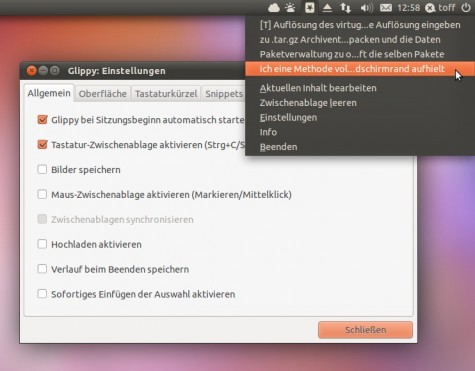This screenshot has height=371, width=475.
Task: Enable Bilder speichern checkbox
Action: click(x=42, y=169)
